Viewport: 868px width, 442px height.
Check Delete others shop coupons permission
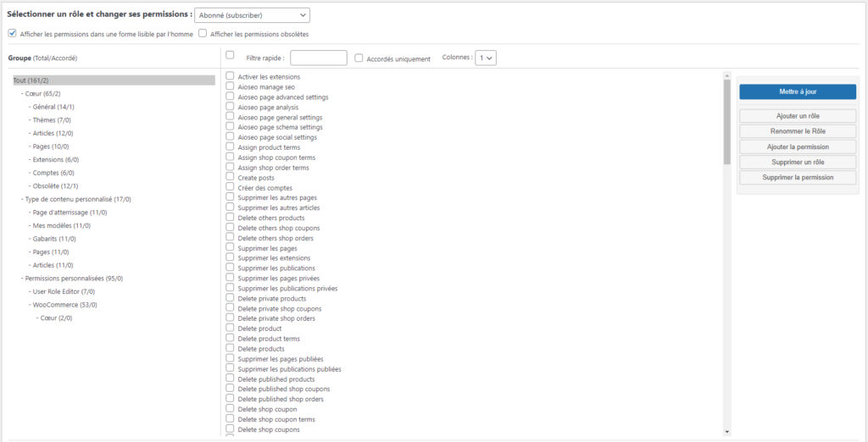pyautogui.click(x=230, y=228)
